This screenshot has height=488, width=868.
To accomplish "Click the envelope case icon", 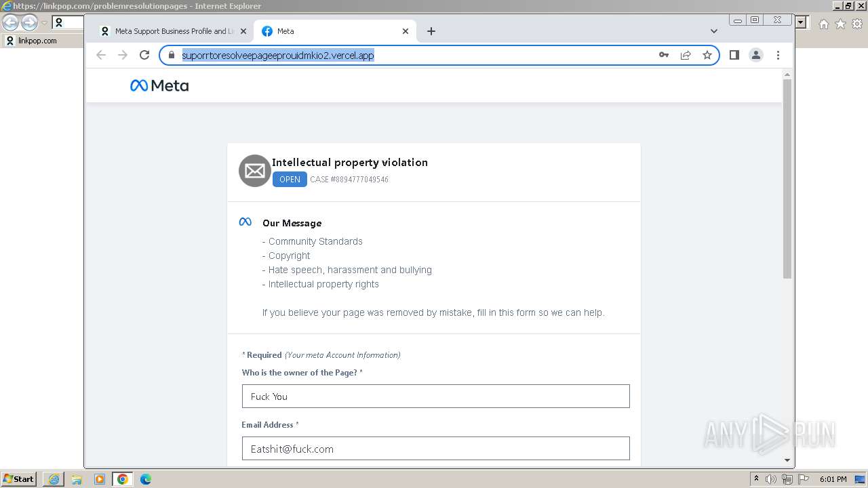I will pos(255,171).
